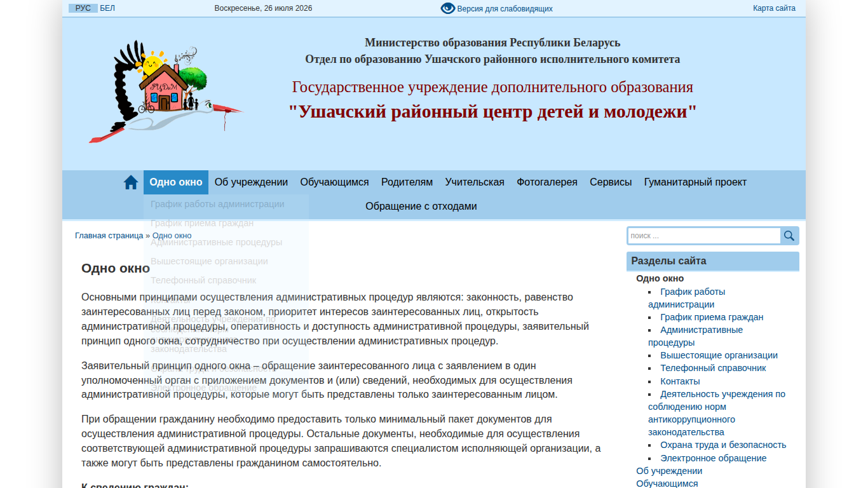Open Вышестоящие организации in the sidebar
The height and width of the screenshot is (488, 868).
(x=719, y=355)
